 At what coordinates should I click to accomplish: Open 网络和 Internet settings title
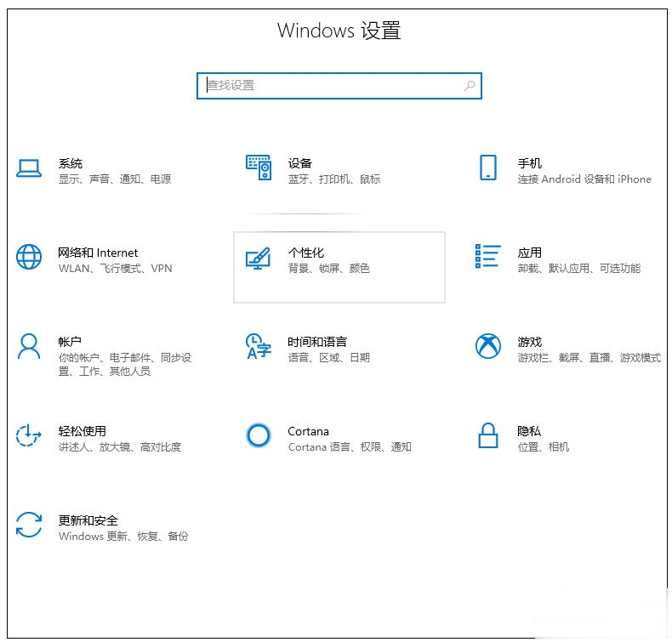point(98,253)
